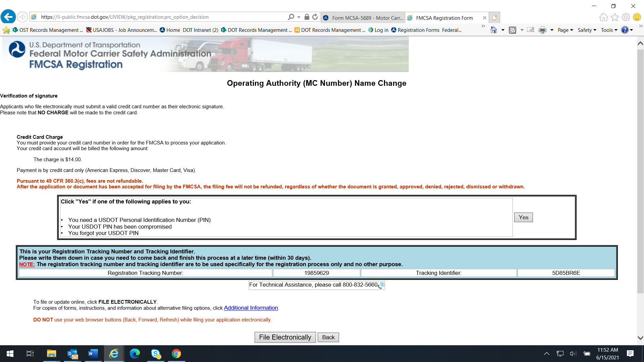Viewport: 644px width, 362px height.
Task: Click the page scrollbar down arrow
Action: click(640, 338)
